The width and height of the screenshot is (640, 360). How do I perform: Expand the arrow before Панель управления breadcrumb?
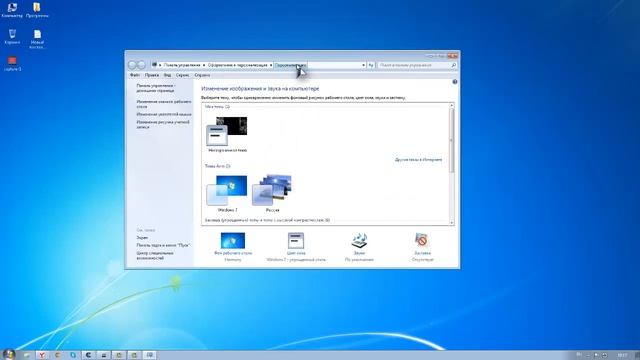point(160,65)
